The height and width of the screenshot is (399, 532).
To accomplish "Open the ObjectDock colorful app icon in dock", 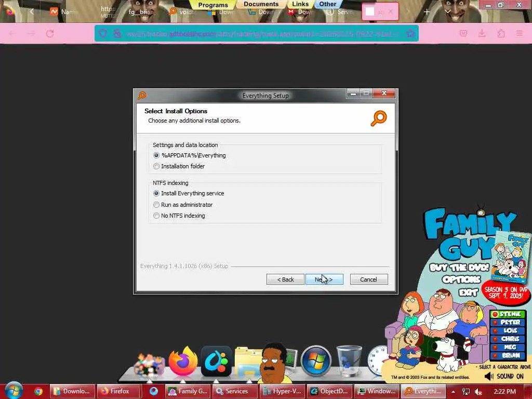I will (216, 362).
